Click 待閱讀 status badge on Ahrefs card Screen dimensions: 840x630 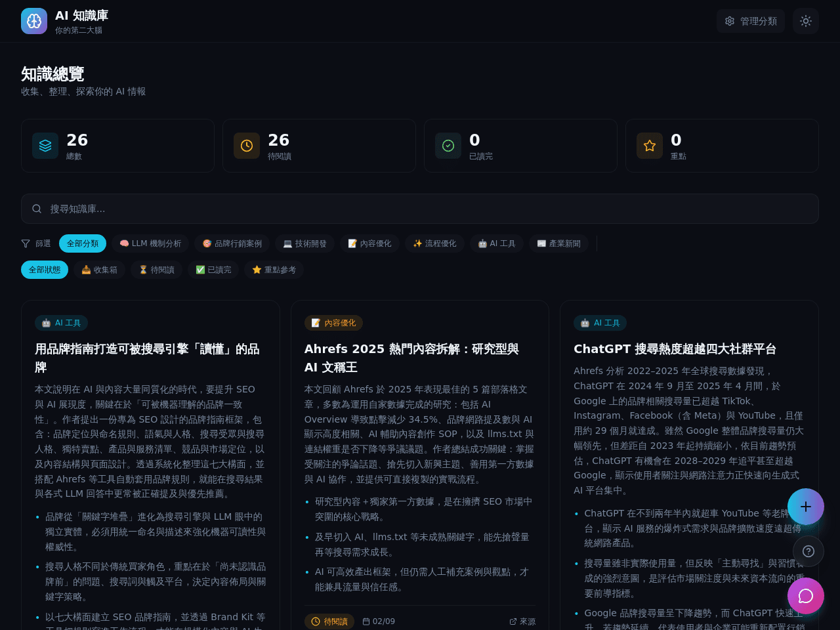(329, 621)
